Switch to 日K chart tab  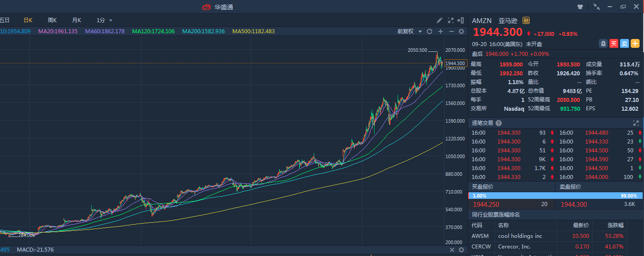point(28,20)
